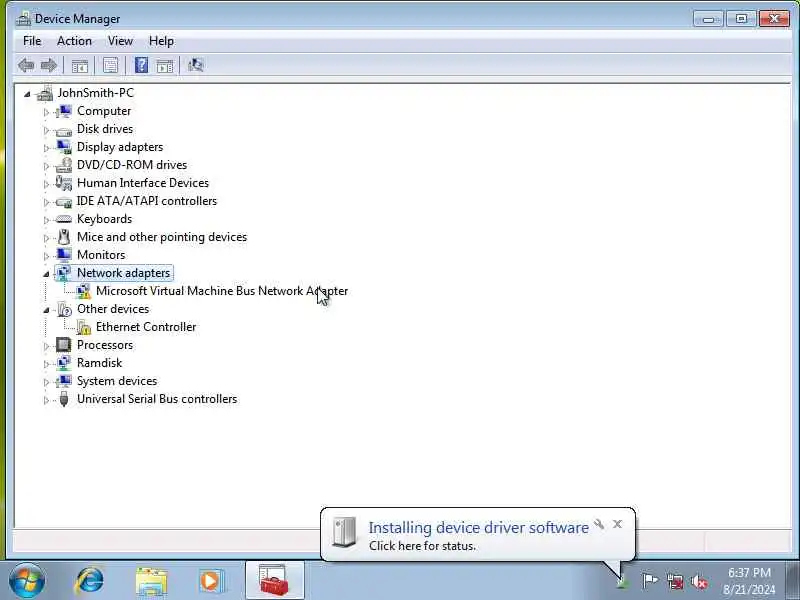Viewport: 800px width, 600px height.
Task: Click the Universal Serial Bus controllers icon
Action: [x=64, y=399]
